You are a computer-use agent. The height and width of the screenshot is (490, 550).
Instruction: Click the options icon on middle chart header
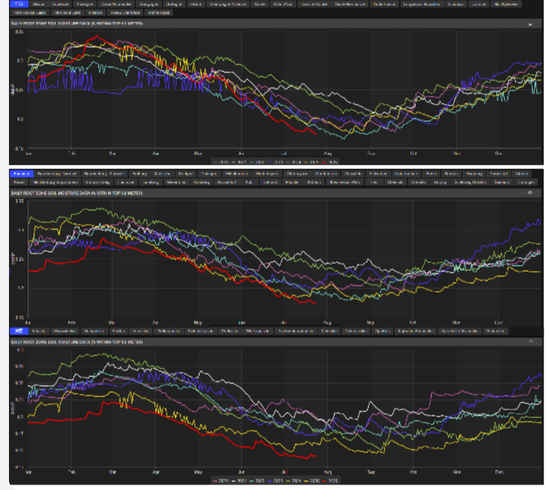click(530, 193)
